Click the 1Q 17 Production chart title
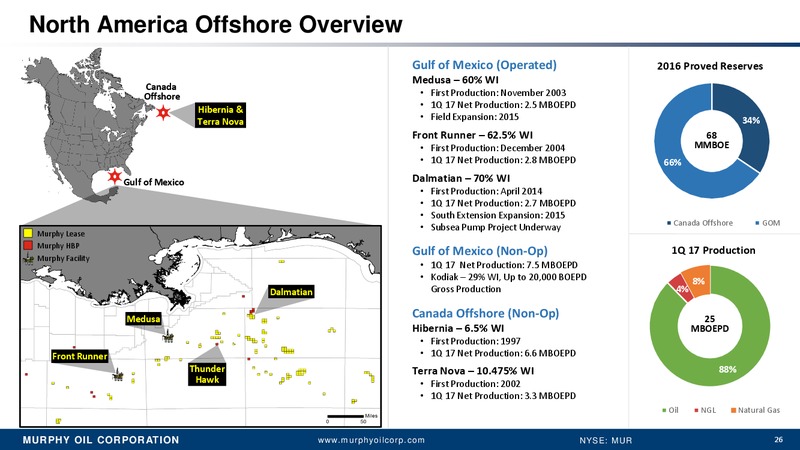The width and height of the screenshot is (800, 450). [713, 250]
